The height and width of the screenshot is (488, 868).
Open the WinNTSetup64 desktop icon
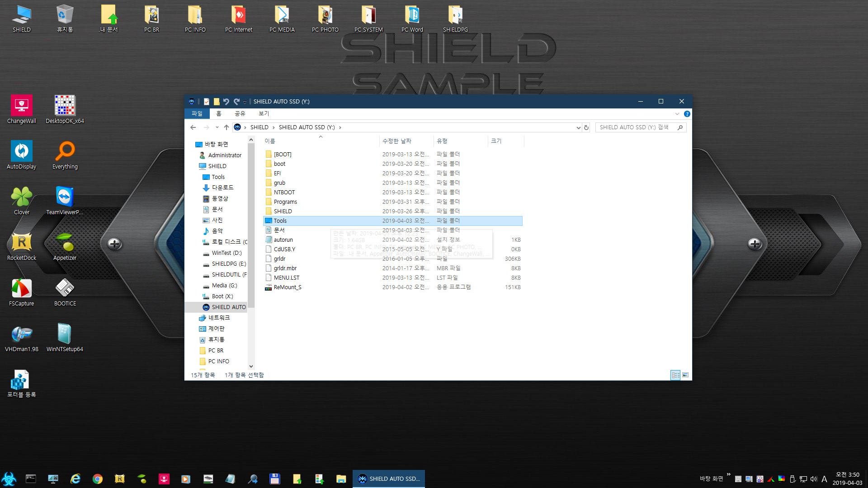pyautogui.click(x=65, y=338)
